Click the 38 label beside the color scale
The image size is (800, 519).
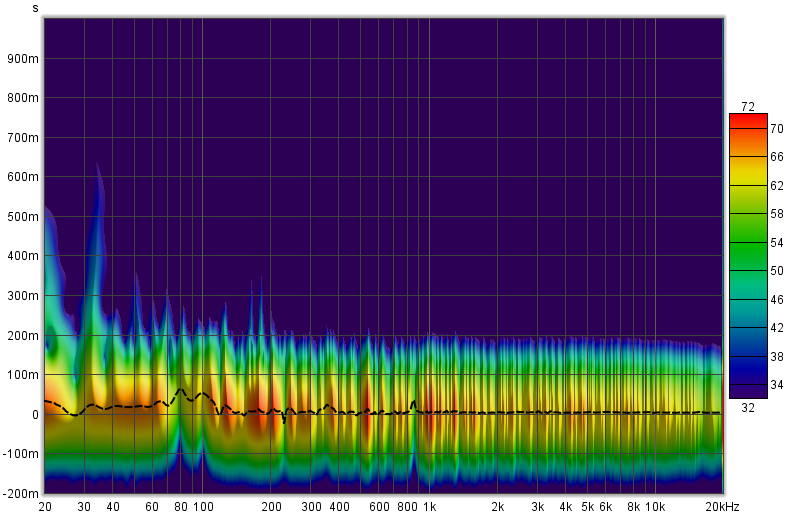point(777,356)
